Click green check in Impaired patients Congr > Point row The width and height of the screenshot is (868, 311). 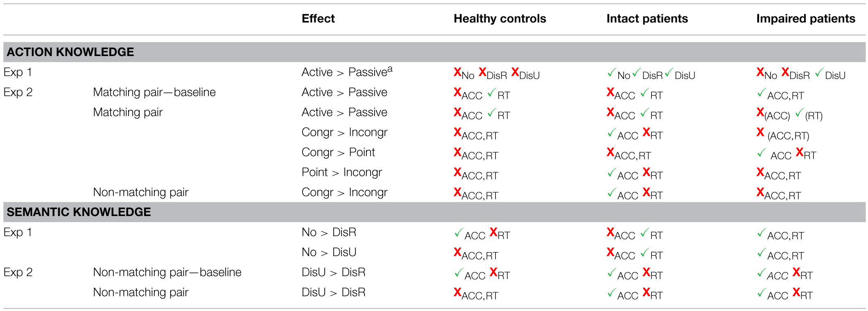pos(762,153)
